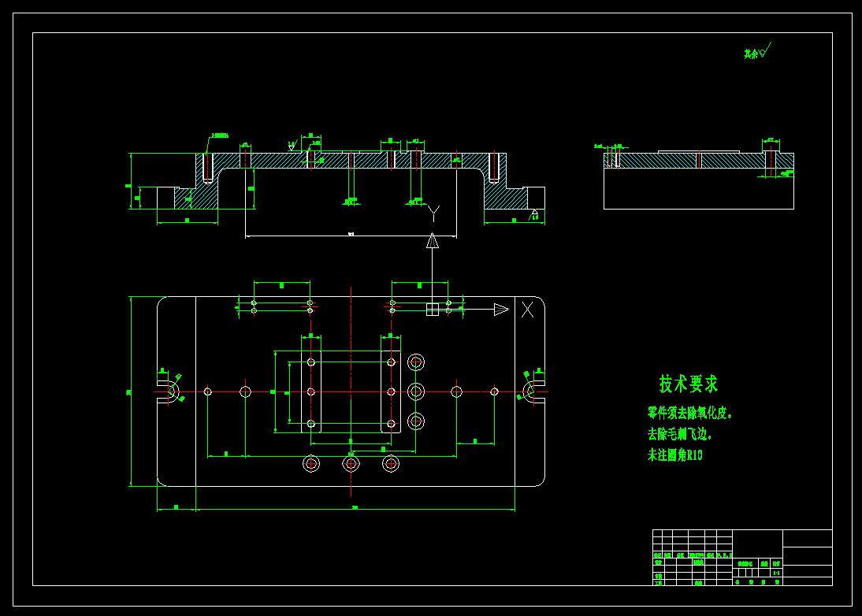Select the roughness symbol atop the section view
This screenshot has width=862, height=616.
[292, 147]
